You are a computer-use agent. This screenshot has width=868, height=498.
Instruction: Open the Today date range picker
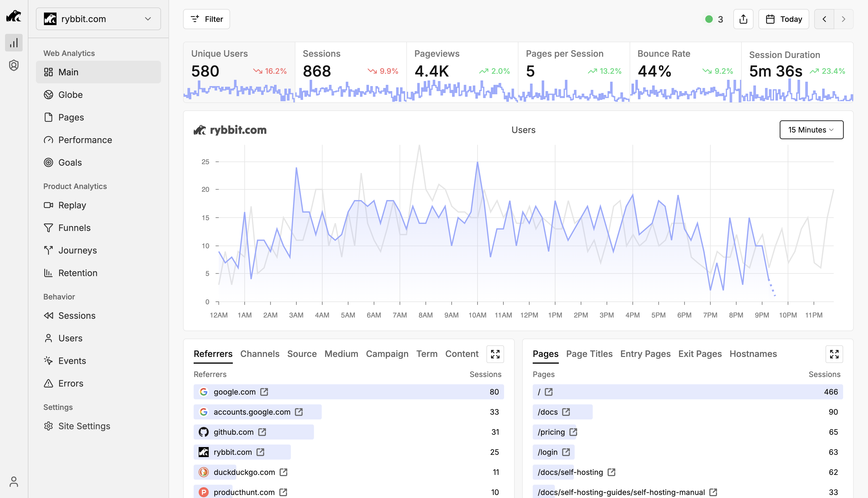click(x=784, y=19)
